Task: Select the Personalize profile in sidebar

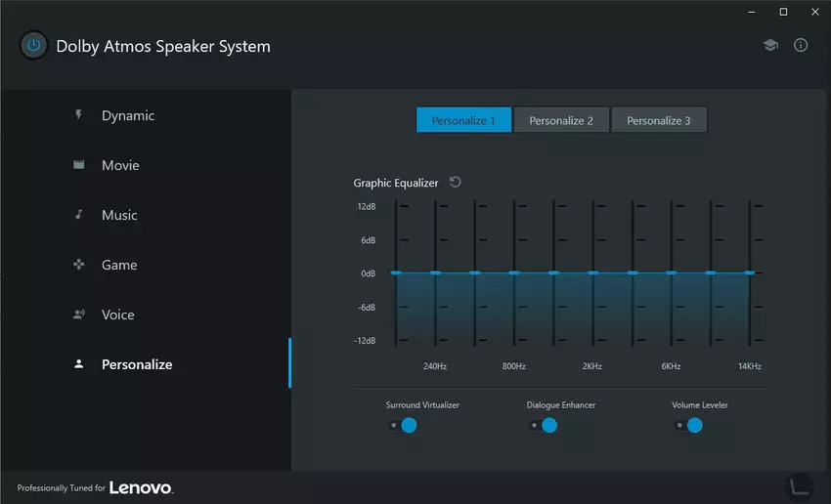Action: [137, 364]
